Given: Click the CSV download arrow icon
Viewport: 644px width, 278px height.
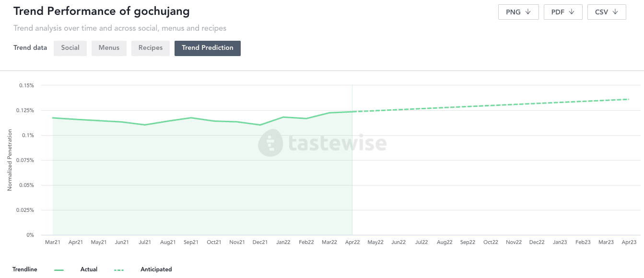Looking at the screenshot, I should (x=615, y=12).
